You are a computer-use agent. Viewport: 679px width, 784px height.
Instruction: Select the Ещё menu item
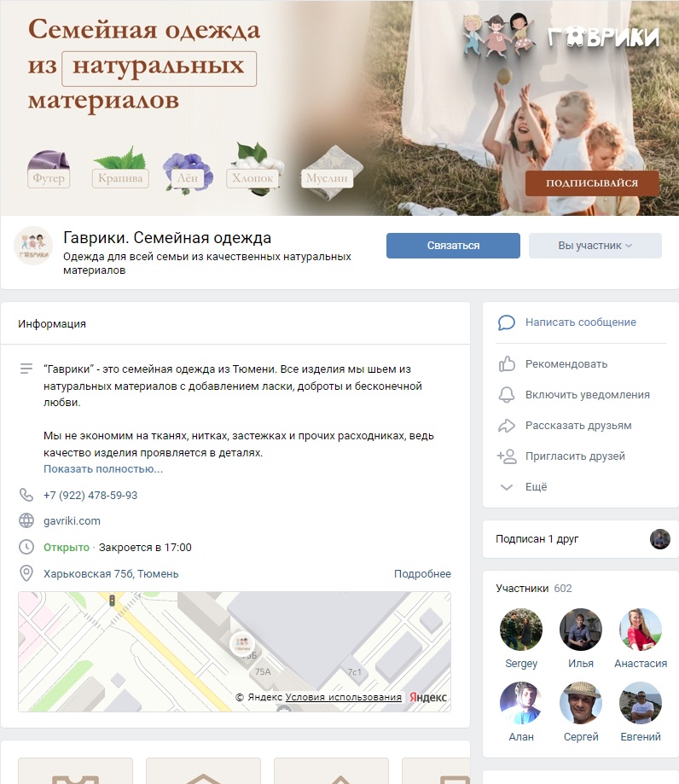point(536,487)
